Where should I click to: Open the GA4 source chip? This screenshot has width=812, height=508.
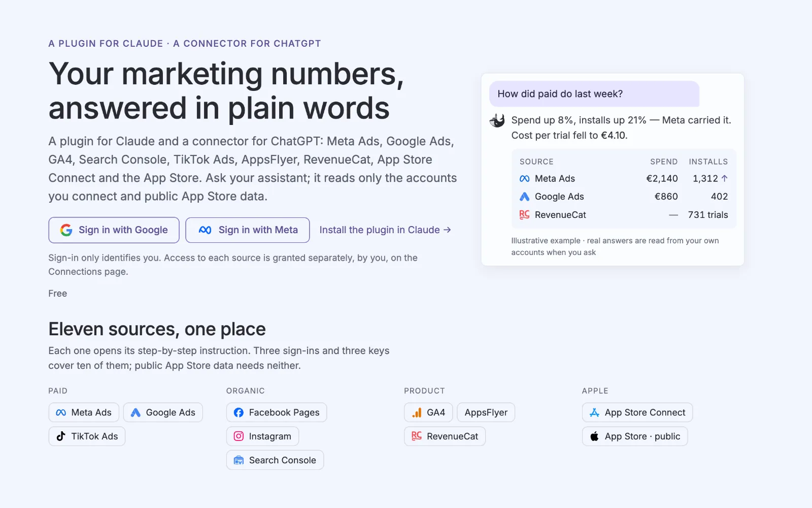tap(428, 412)
